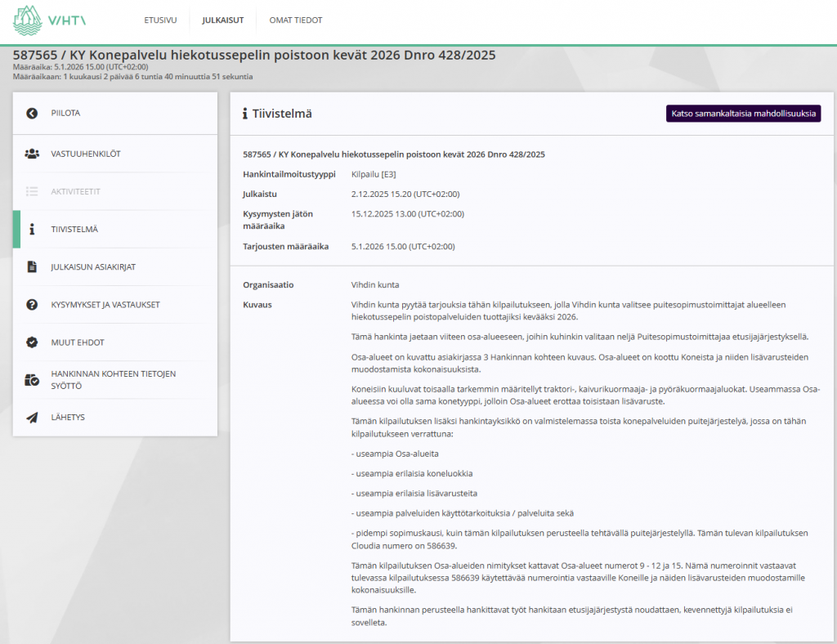
Task: Click the document icon for Julkaisun asiakirjat
Action: point(32,267)
